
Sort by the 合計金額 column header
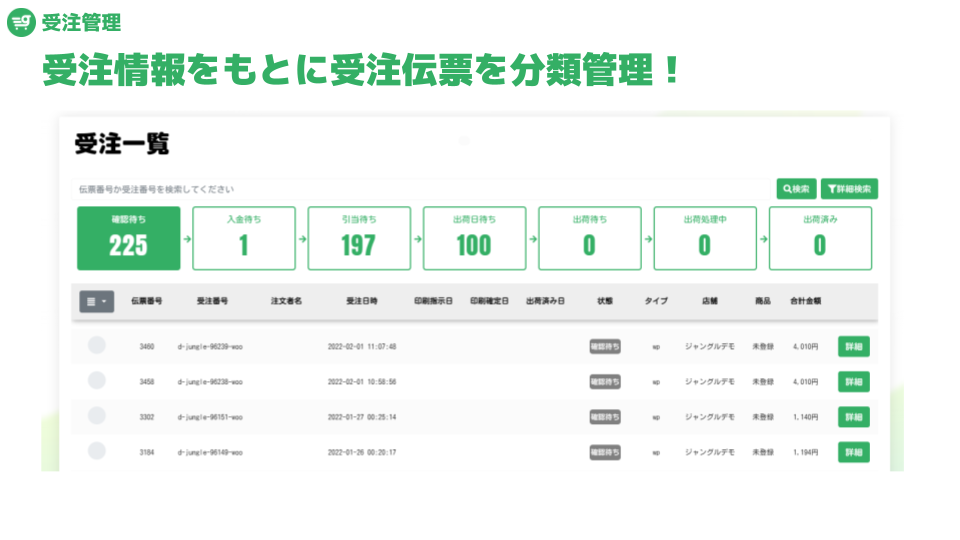click(805, 301)
